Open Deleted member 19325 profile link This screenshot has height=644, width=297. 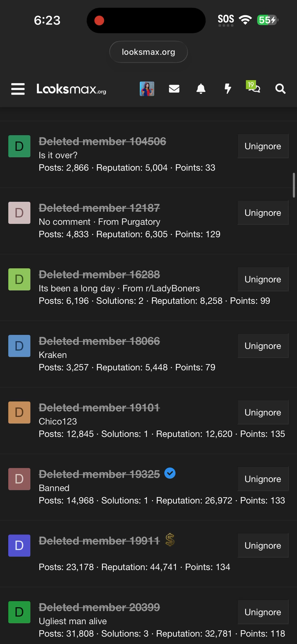pyautogui.click(x=99, y=474)
